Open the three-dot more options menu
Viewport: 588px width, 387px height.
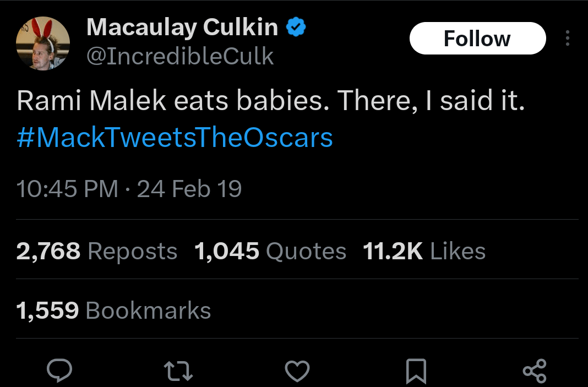coord(568,38)
